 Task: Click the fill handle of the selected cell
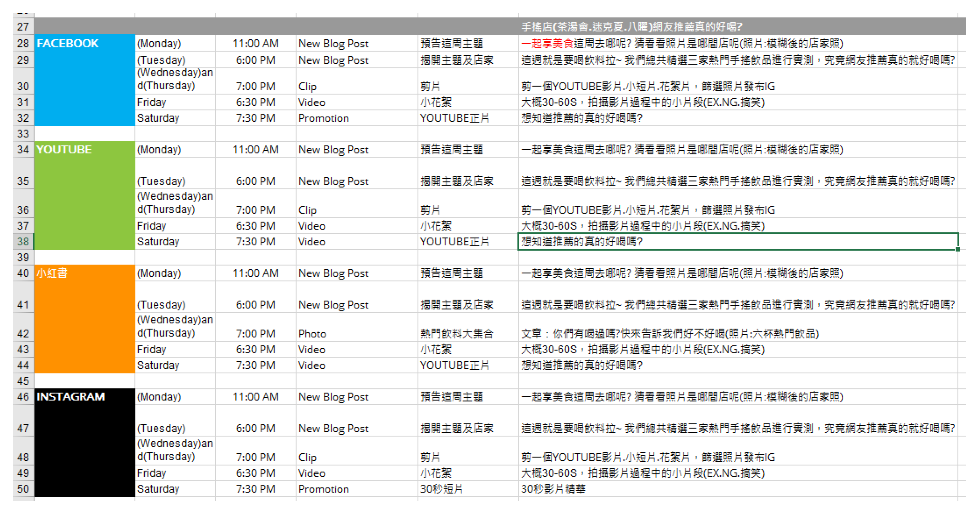(x=958, y=249)
